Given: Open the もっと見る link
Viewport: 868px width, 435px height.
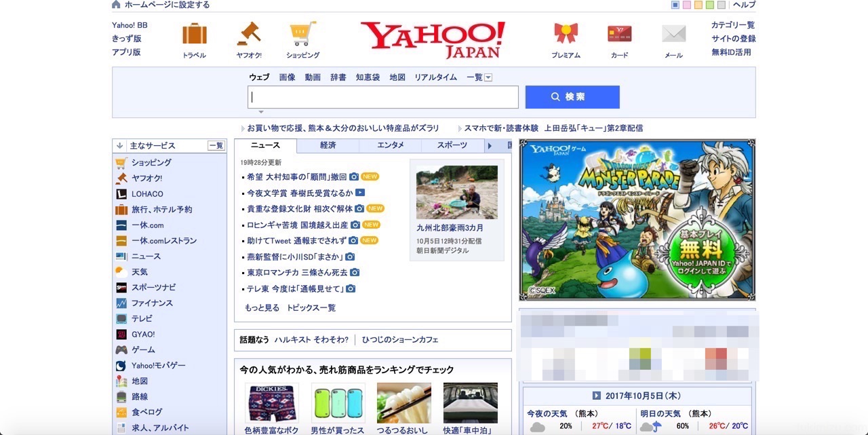Looking at the screenshot, I should (262, 307).
